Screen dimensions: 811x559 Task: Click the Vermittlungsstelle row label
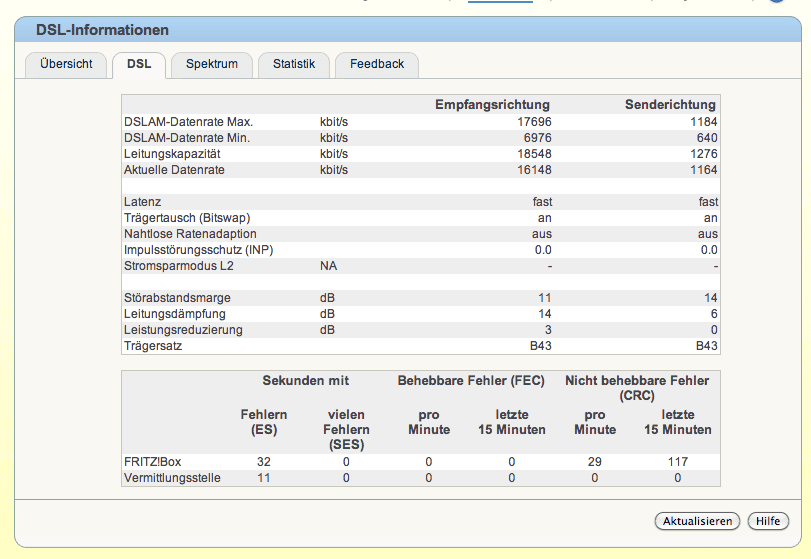pyautogui.click(x=172, y=478)
